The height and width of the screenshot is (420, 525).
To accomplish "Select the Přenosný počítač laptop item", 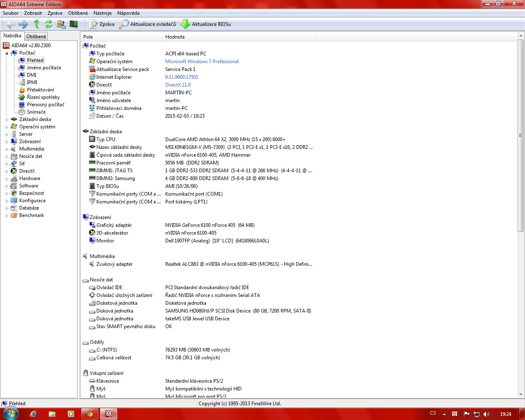I will (46, 105).
